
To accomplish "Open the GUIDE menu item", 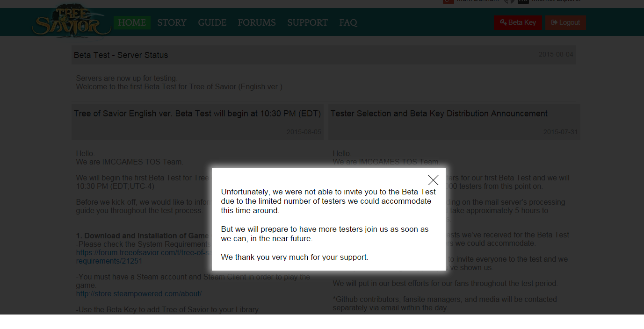I will pos(212,22).
